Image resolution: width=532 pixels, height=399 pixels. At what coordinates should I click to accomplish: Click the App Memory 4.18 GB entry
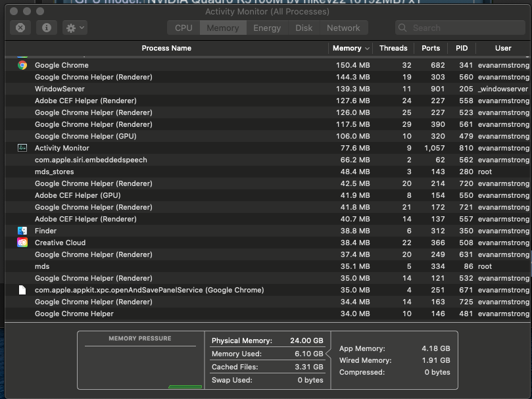coord(395,348)
